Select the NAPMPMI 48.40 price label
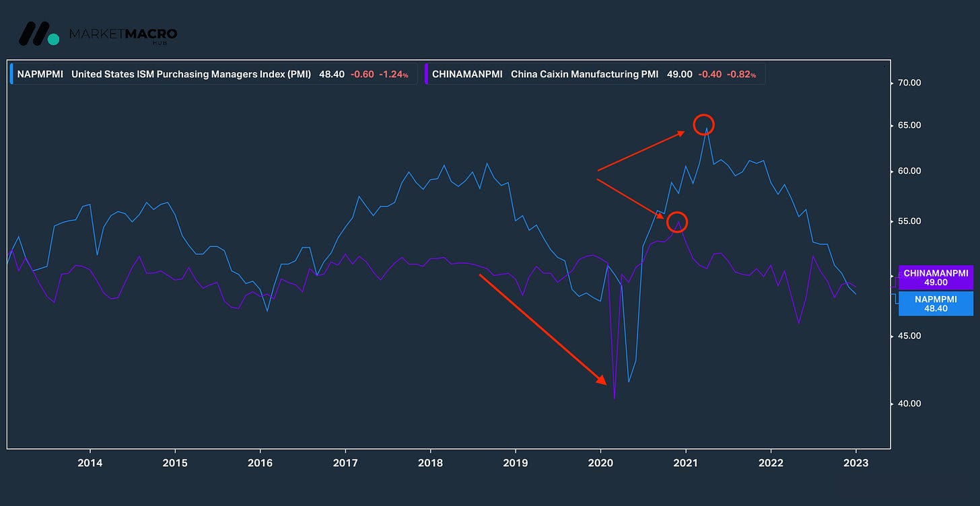The width and height of the screenshot is (980, 506). [936, 303]
